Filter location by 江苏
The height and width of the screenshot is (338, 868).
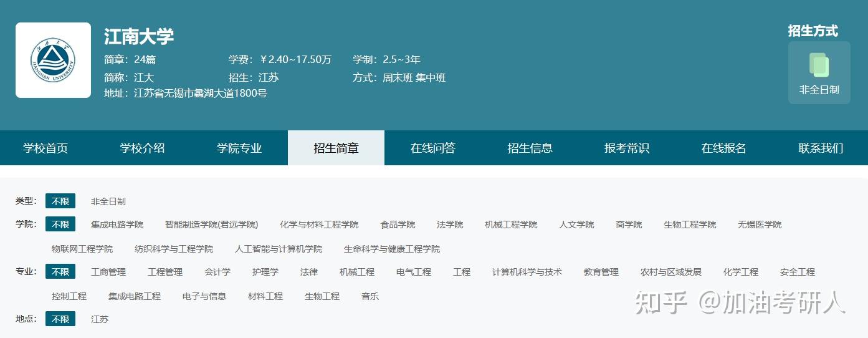point(100,319)
